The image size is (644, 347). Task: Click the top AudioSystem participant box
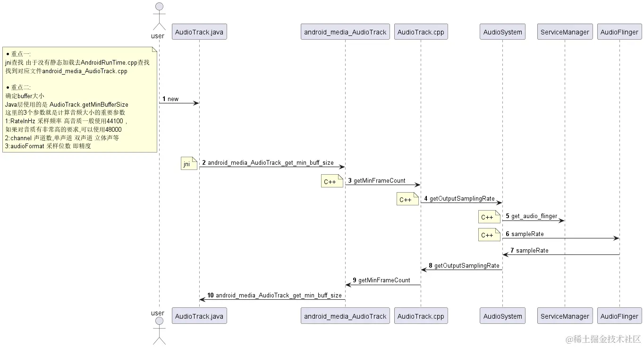[x=503, y=32]
